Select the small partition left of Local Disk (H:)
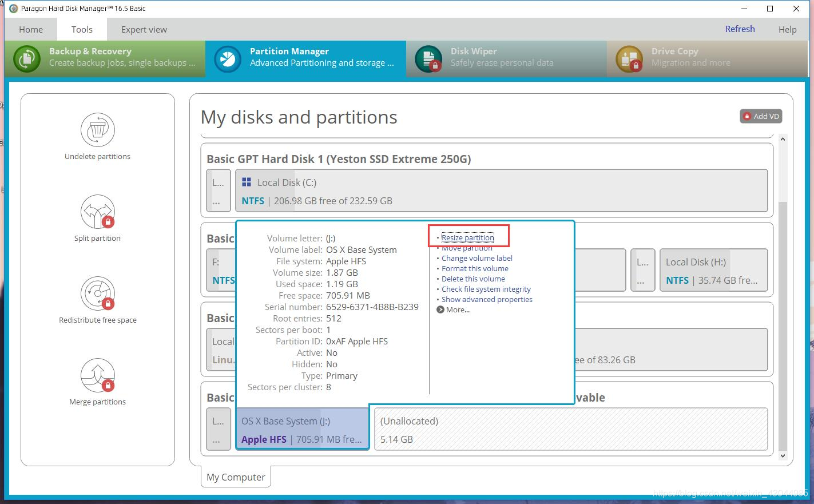 642,271
